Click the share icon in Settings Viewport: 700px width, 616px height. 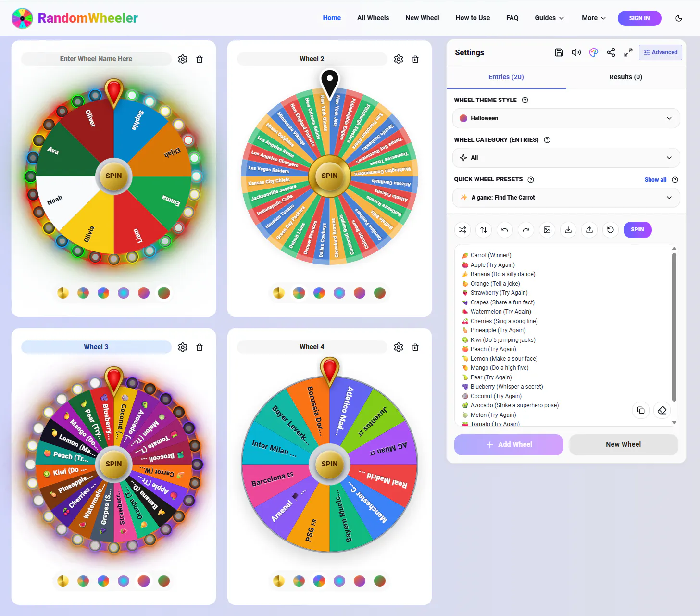coord(611,52)
